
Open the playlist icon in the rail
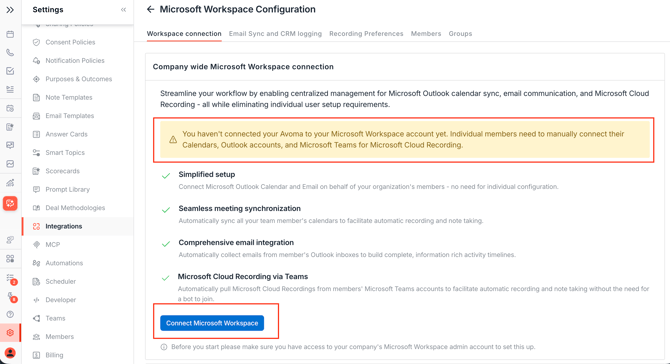(10, 89)
